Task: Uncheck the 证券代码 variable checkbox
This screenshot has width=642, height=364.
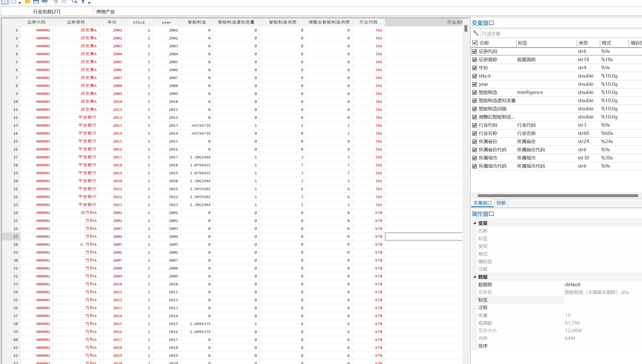Action: click(474, 51)
